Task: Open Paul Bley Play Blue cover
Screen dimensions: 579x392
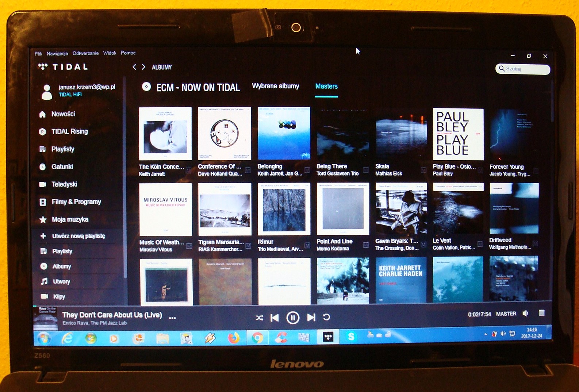Action: tap(458, 134)
